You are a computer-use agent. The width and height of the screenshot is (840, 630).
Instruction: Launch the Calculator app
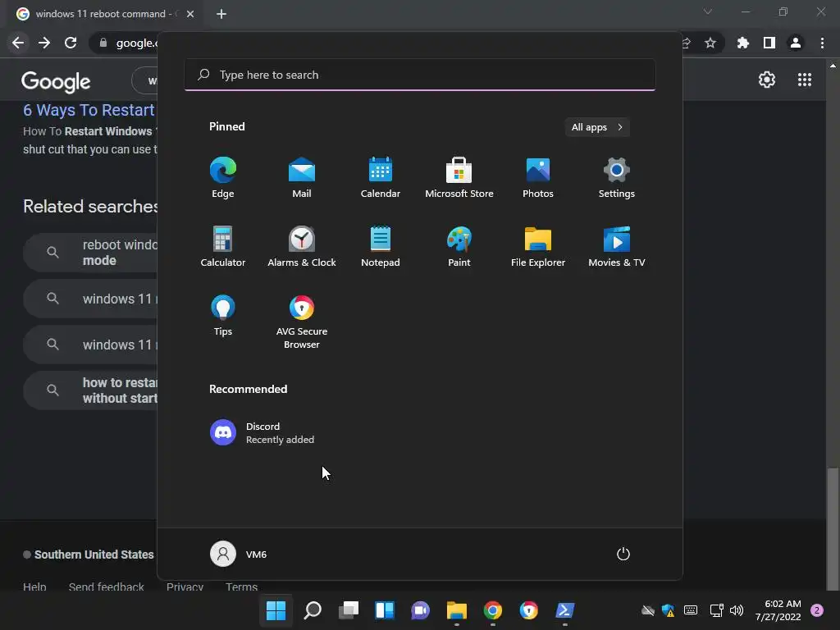pos(223,246)
